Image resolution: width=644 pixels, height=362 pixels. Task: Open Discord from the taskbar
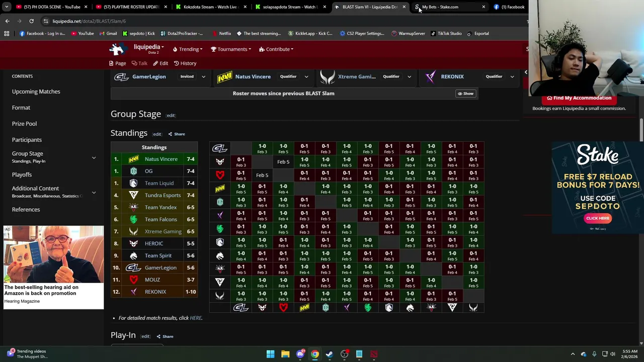coord(300,354)
